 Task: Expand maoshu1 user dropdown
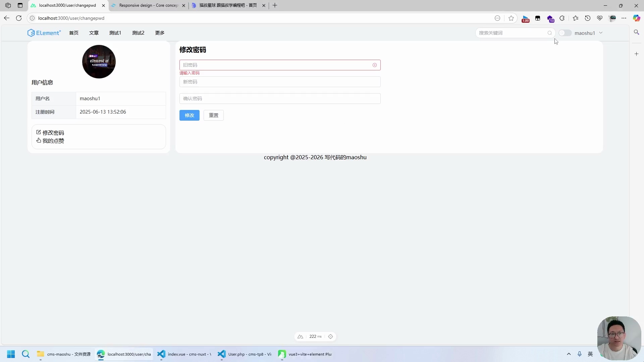(x=588, y=33)
